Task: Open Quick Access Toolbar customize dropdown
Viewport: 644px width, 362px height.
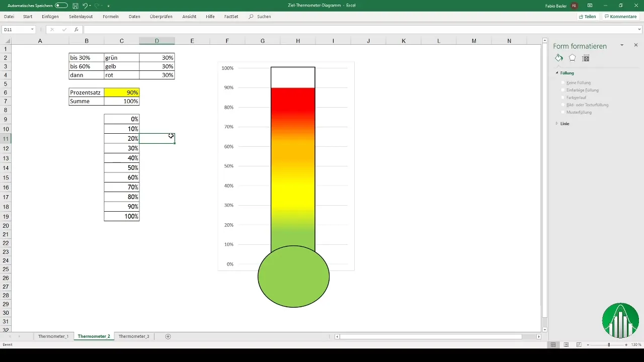Action: click(109, 6)
